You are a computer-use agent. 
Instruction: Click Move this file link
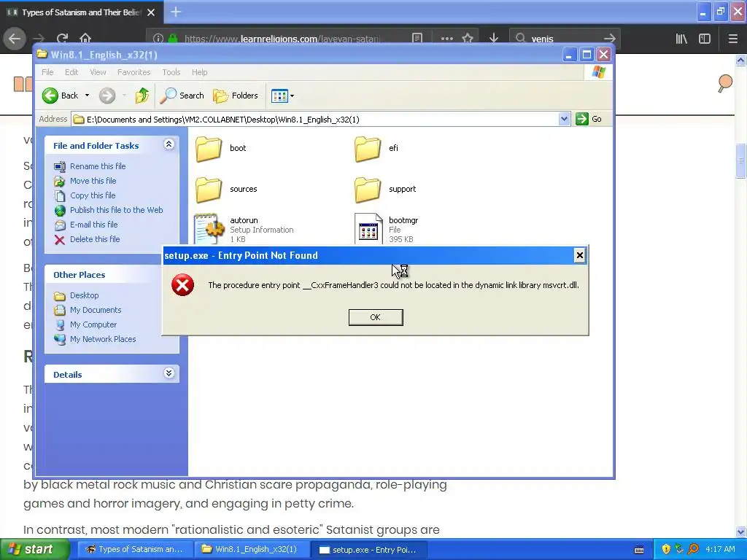(93, 181)
